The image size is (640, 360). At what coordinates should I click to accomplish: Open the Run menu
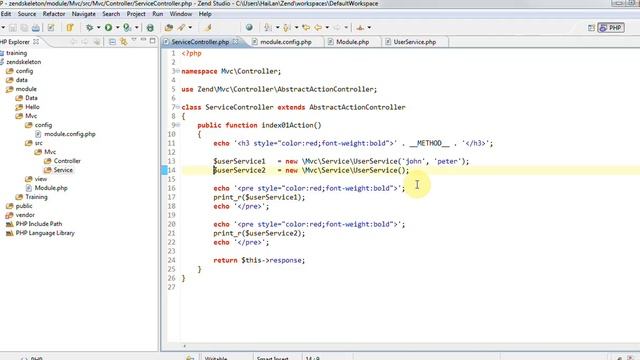158,14
